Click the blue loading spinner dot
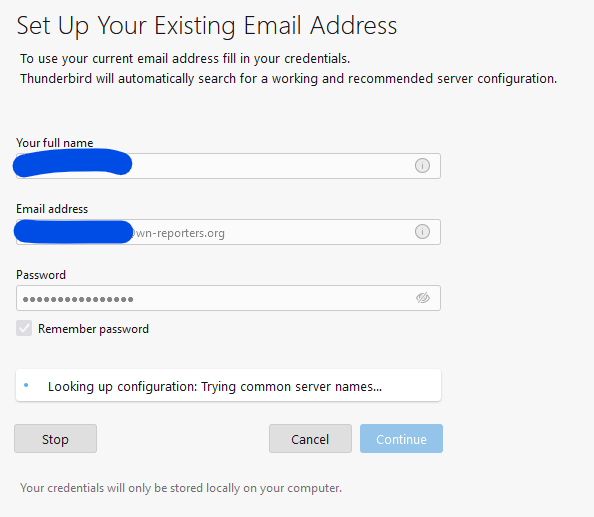Screen dimensions: 594x517 26,385
